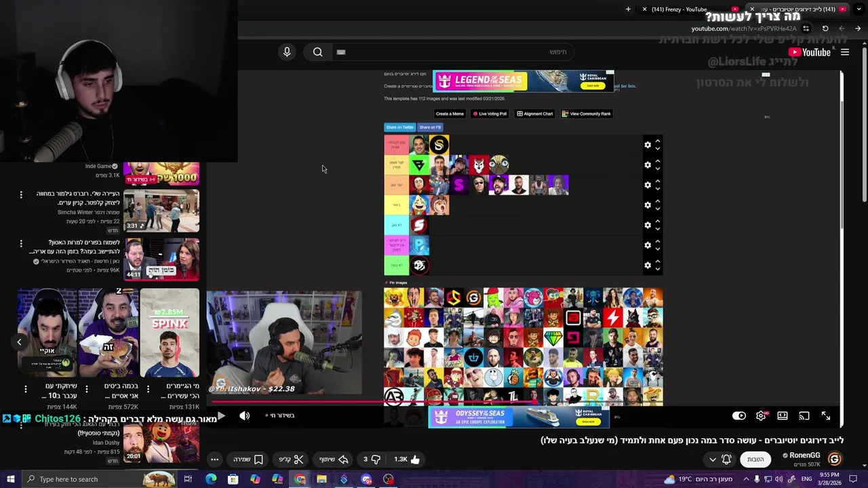Open clock showing 9:55 PM
This screenshot has width=868, height=488.
click(831, 479)
